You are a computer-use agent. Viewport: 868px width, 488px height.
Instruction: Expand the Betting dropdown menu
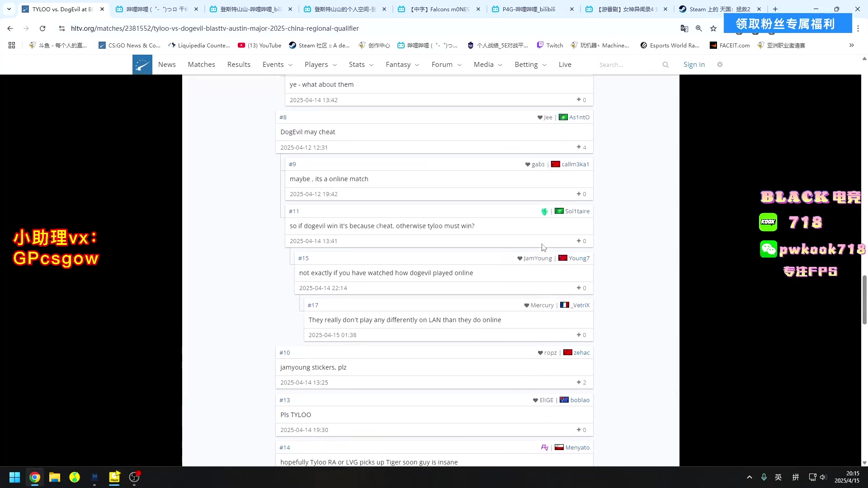point(531,65)
